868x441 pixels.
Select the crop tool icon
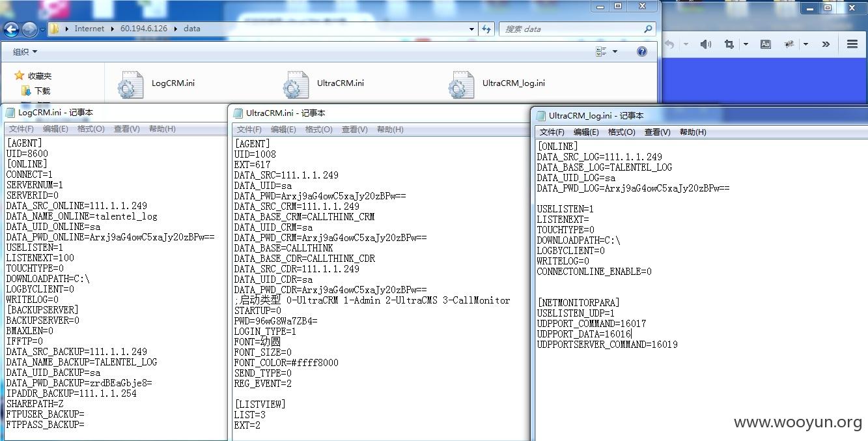tap(729, 44)
